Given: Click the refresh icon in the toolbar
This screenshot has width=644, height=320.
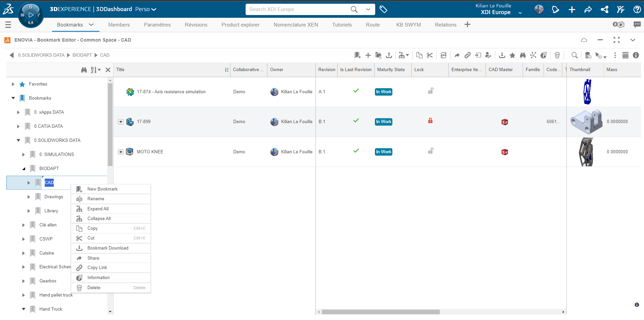Looking at the screenshot, I should [443, 55].
